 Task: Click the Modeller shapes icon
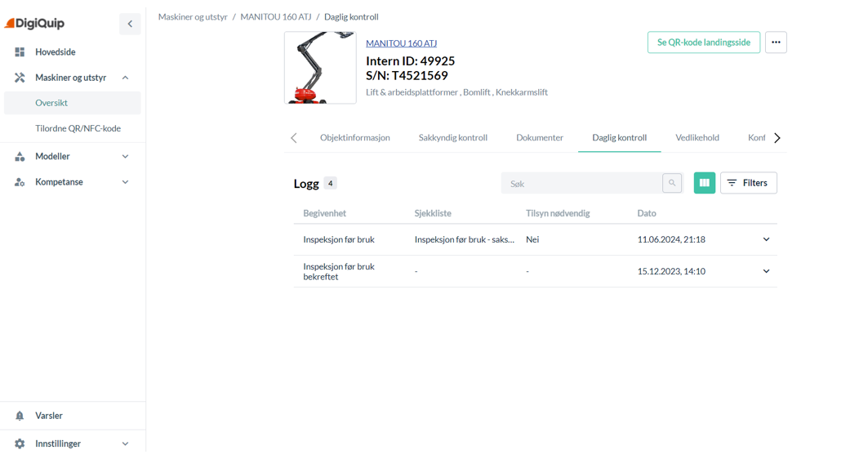pos(20,157)
